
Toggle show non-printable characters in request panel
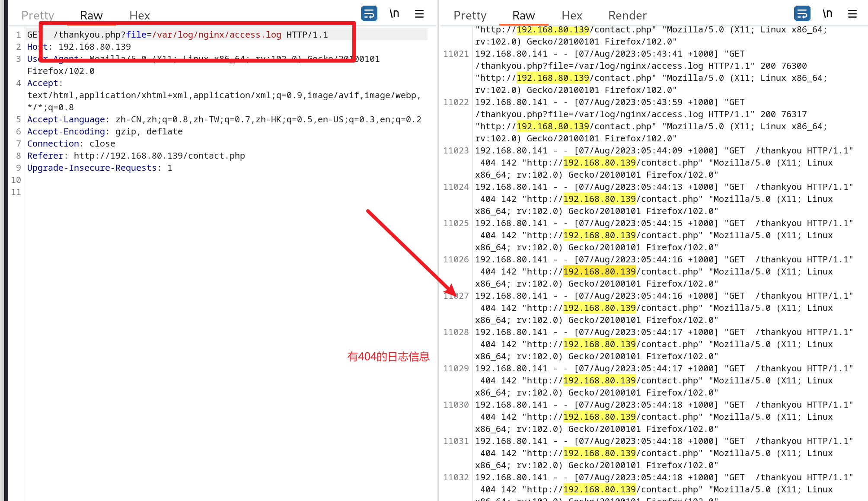(394, 14)
